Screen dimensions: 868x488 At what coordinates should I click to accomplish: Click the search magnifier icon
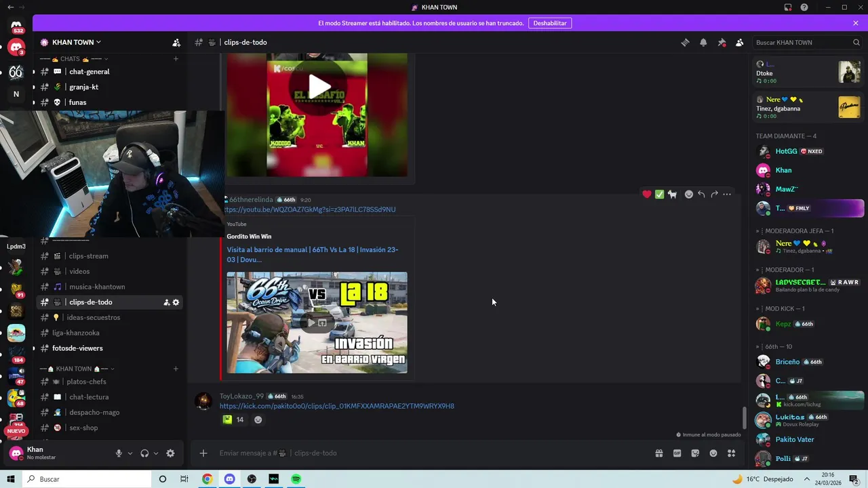[856, 42]
